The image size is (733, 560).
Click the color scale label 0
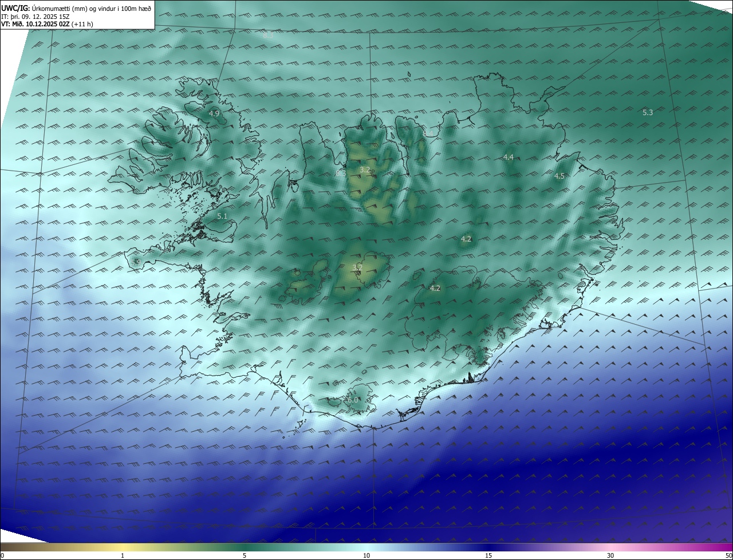click(x=2, y=555)
